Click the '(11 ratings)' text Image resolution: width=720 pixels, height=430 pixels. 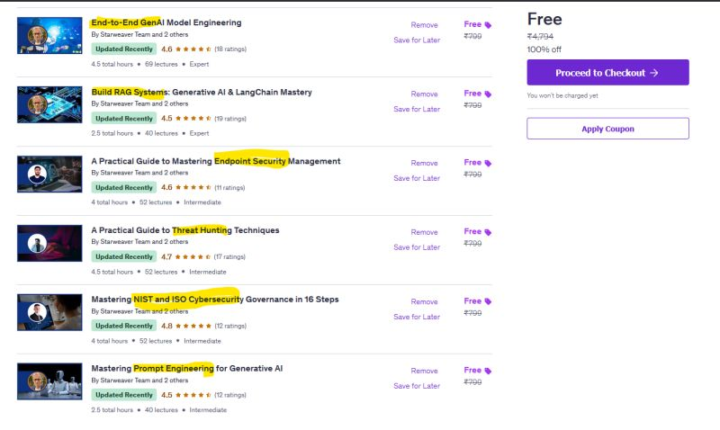coord(230,187)
